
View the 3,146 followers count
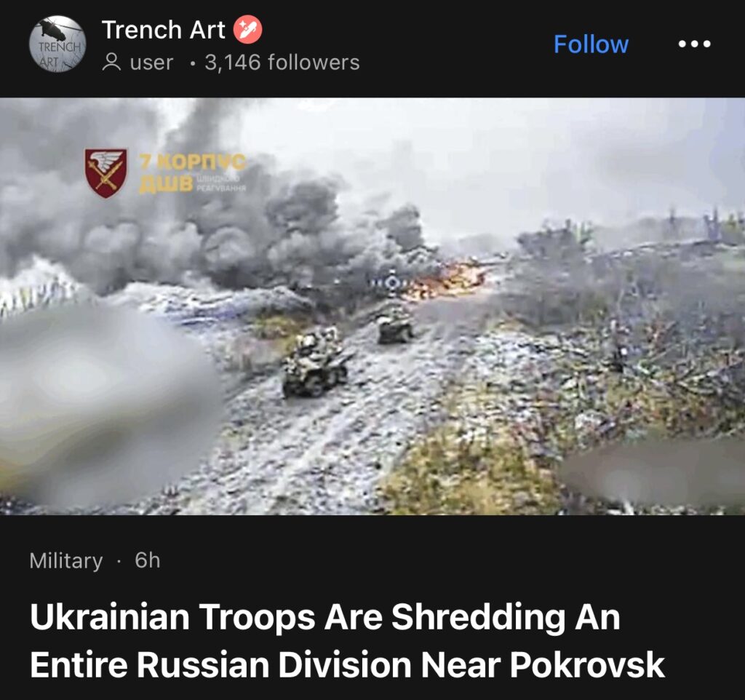click(x=282, y=63)
